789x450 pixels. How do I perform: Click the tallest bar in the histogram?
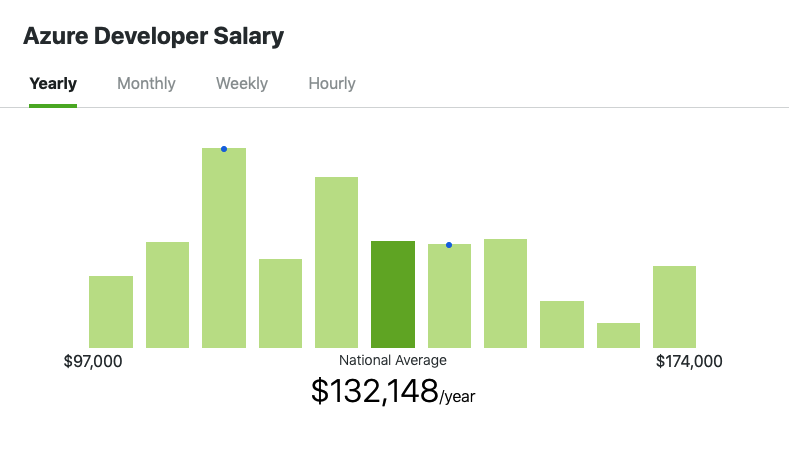click(x=224, y=250)
